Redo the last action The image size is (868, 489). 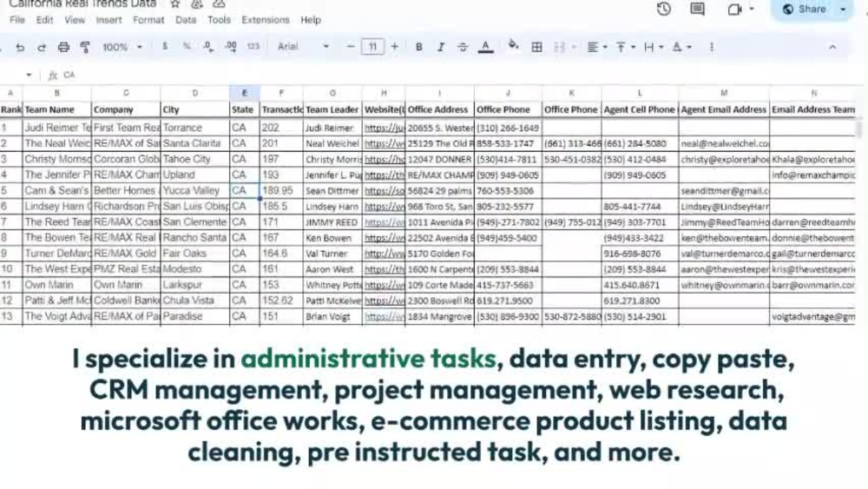point(42,47)
